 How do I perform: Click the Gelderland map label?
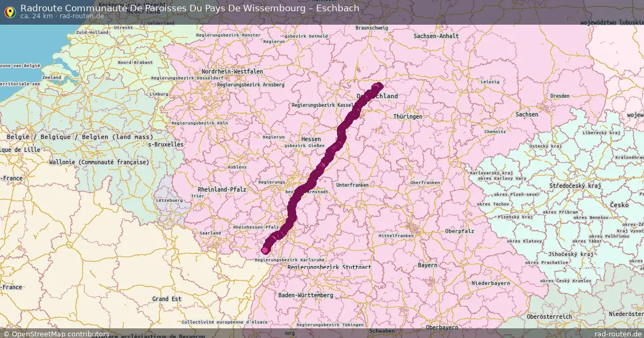click(161, 24)
